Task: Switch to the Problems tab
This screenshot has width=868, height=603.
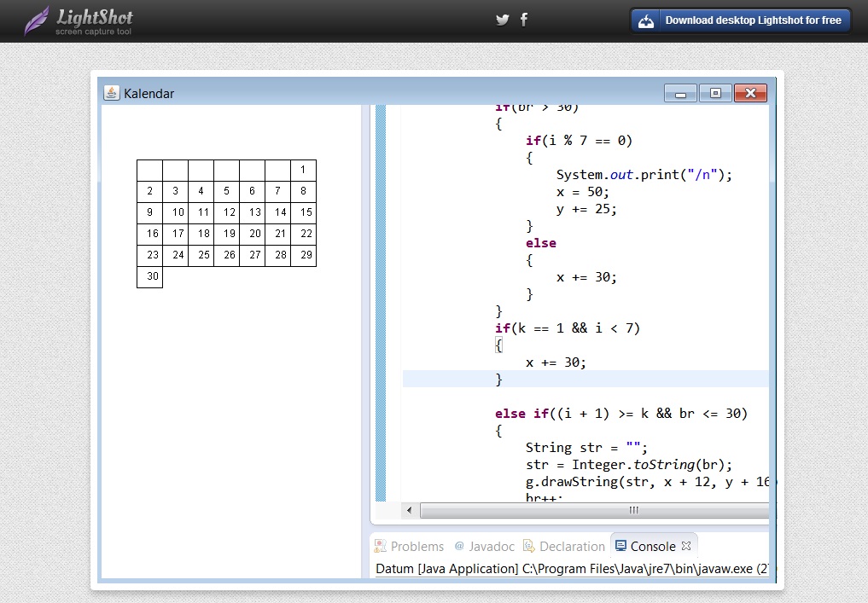Action: pyautogui.click(x=409, y=546)
